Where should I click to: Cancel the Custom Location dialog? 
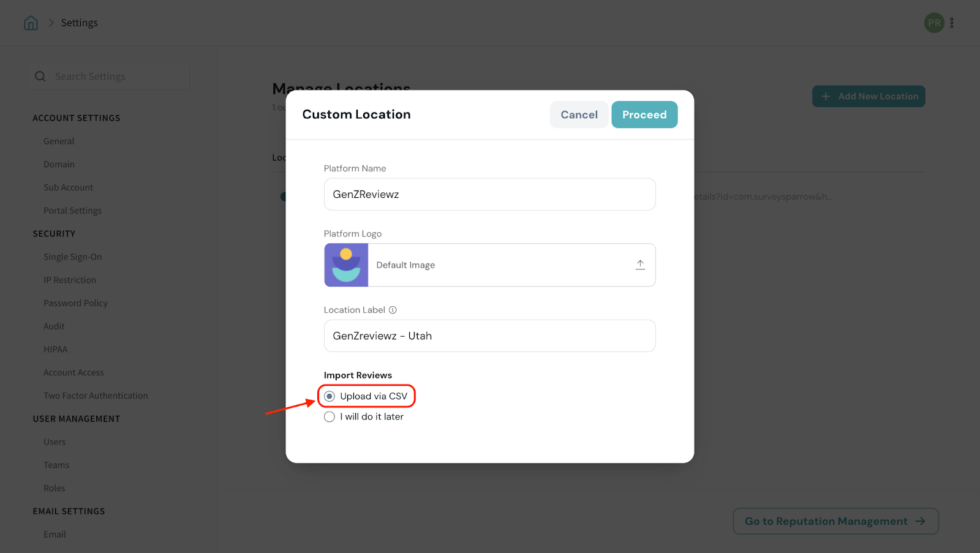pyautogui.click(x=579, y=115)
